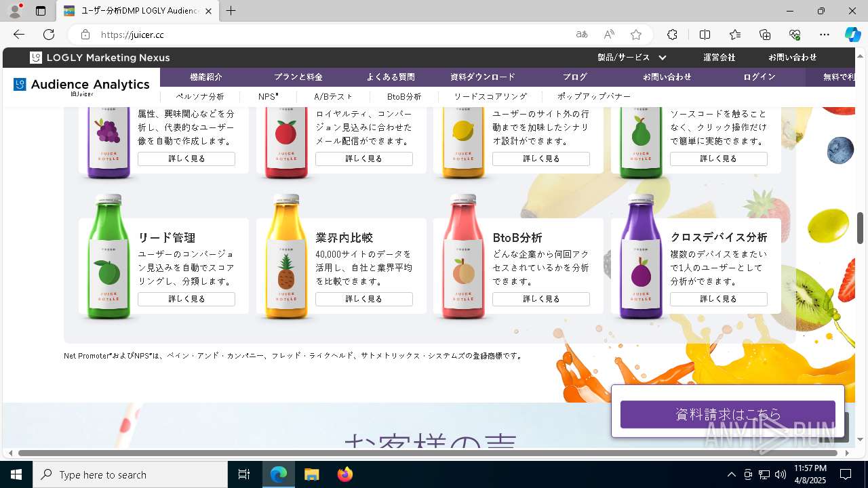Open the ログイン menu item
Viewport: 868px width, 488px height.
759,77
